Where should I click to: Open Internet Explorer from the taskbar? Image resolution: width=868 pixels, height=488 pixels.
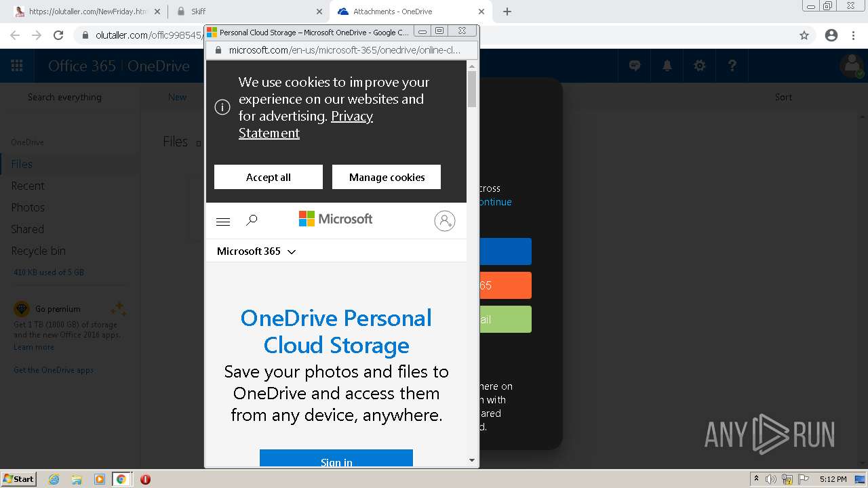click(x=54, y=479)
